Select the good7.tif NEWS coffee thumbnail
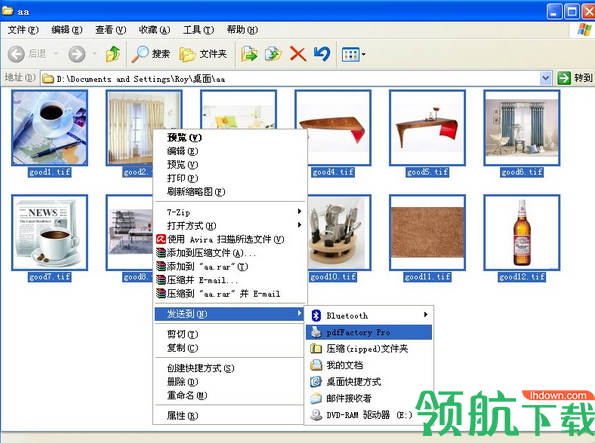 point(49,232)
